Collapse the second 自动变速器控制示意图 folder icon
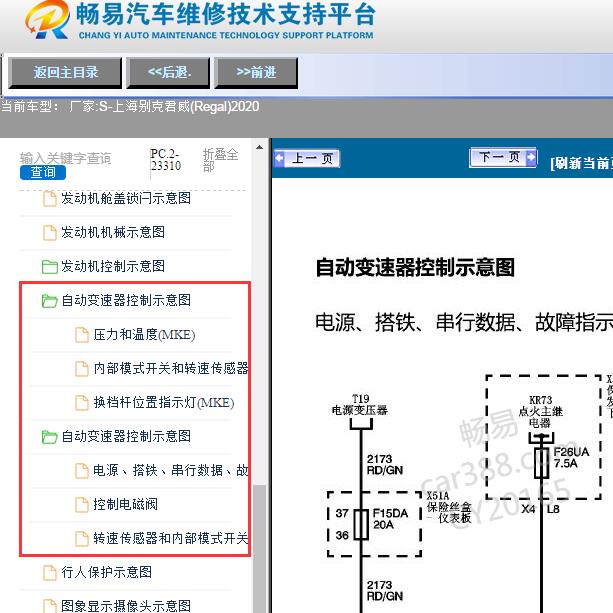This screenshot has height=613, width=613. (50, 437)
